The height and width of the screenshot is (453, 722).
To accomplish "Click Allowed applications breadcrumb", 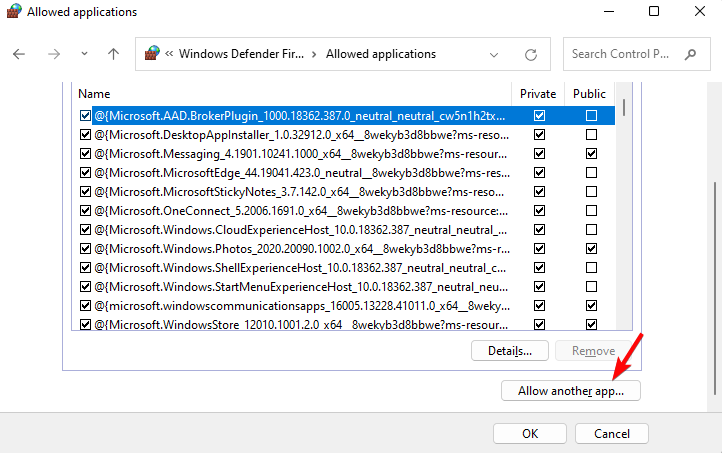I will (x=381, y=54).
